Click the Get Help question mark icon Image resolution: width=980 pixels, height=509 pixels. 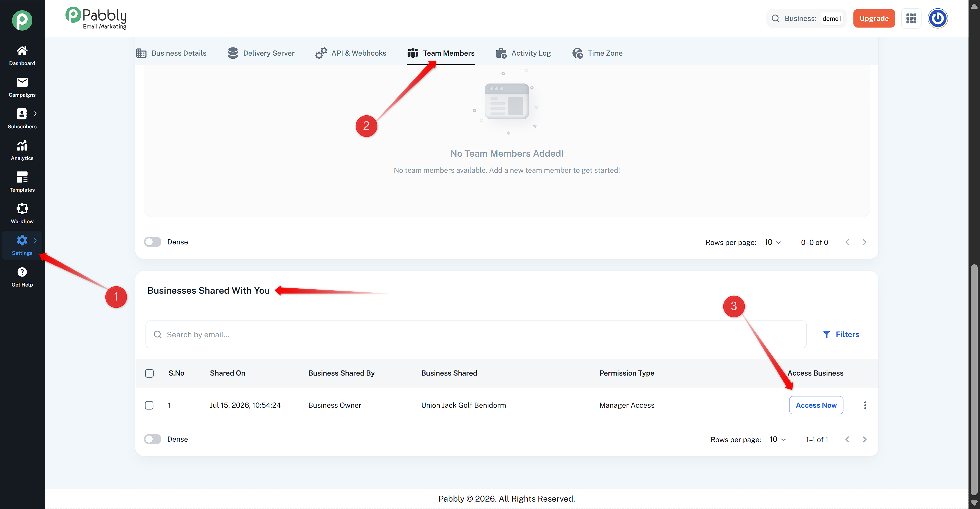click(x=22, y=272)
